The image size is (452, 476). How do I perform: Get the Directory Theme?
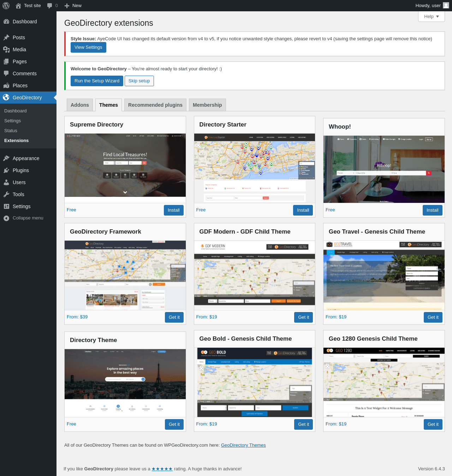[x=174, y=424]
